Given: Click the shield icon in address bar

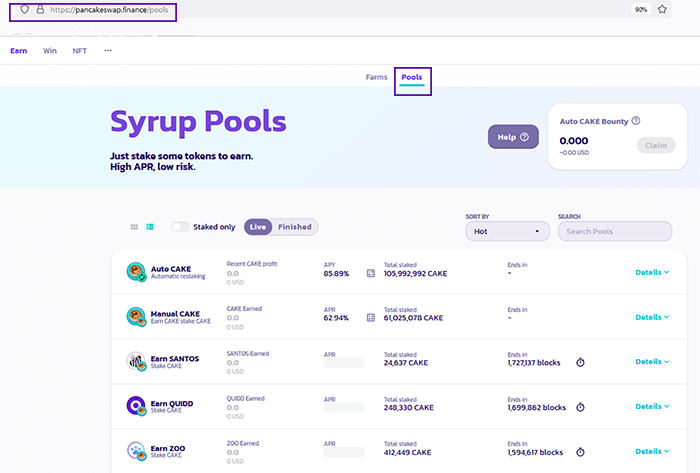Looking at the screenshot, I should click(x=25, y=9).
